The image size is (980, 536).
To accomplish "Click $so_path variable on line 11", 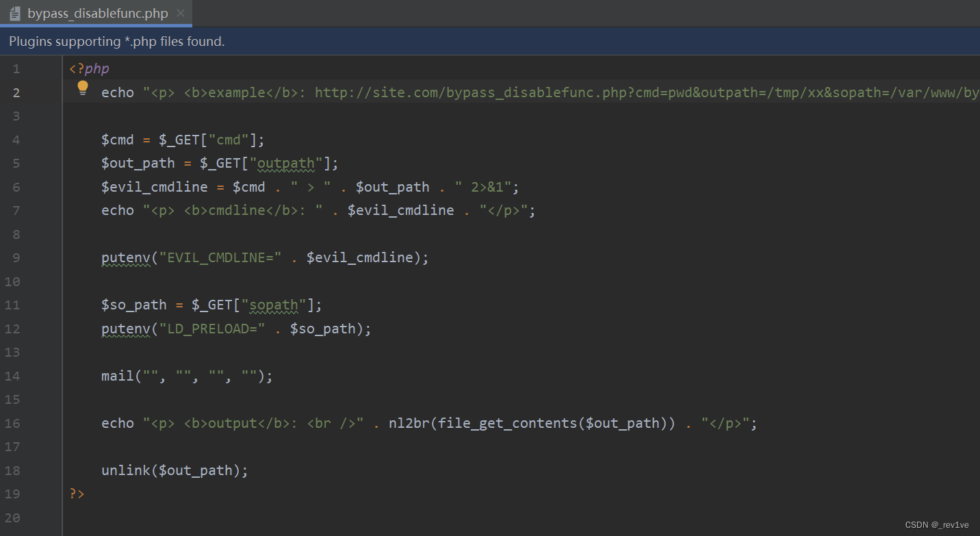I will 134,305.
